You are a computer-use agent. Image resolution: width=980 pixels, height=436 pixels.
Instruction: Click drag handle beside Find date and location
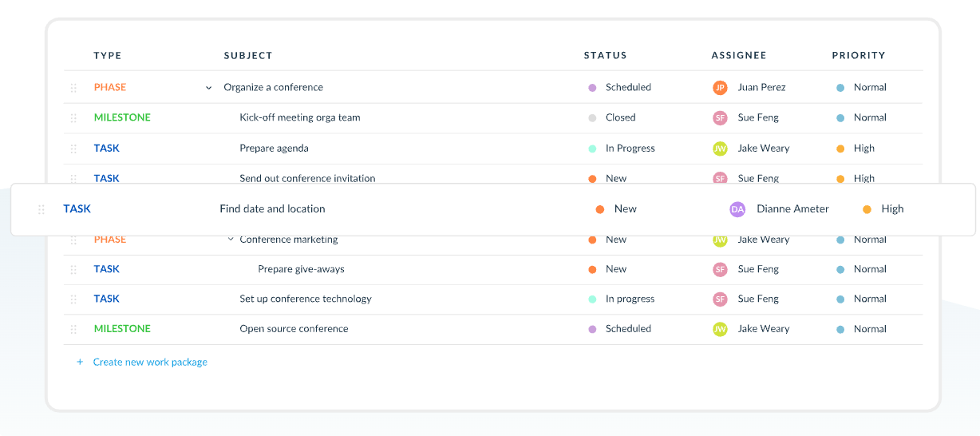(41, 209)
